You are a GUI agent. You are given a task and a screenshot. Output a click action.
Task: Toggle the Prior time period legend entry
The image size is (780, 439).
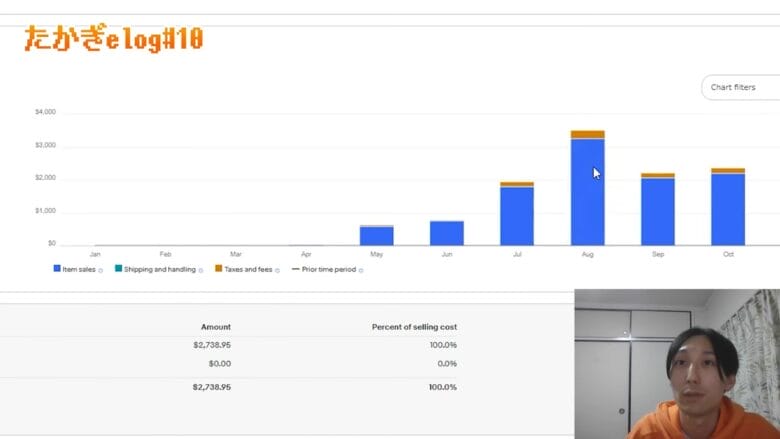(x=328, y=269)
